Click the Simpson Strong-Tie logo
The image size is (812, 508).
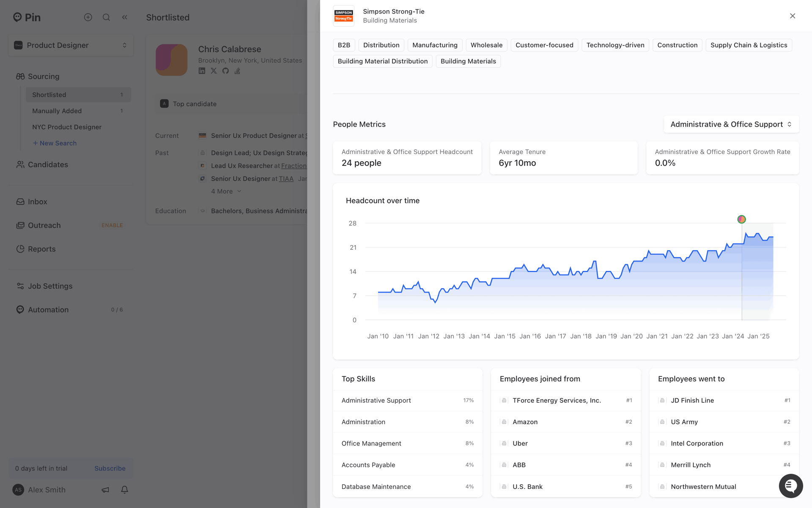click(343, 16)
